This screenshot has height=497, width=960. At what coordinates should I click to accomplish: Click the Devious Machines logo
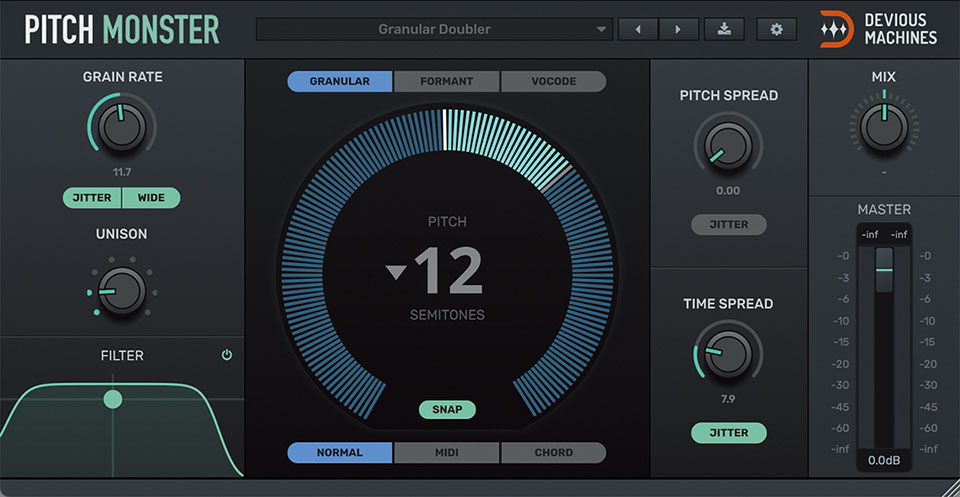[x=879, y=29]
